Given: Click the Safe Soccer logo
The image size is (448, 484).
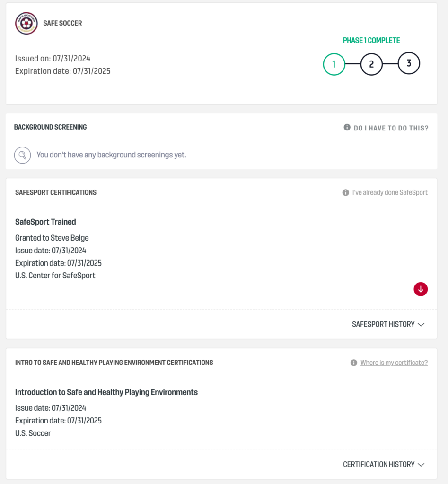Looking at the screenshot, I should pyautogui.click(x=26, y=23).
